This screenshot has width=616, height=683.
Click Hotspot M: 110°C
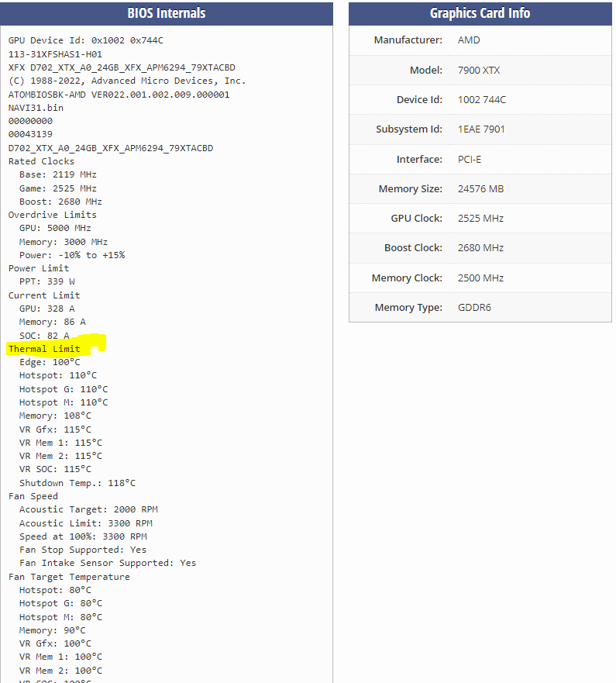[x=64, y=402]
